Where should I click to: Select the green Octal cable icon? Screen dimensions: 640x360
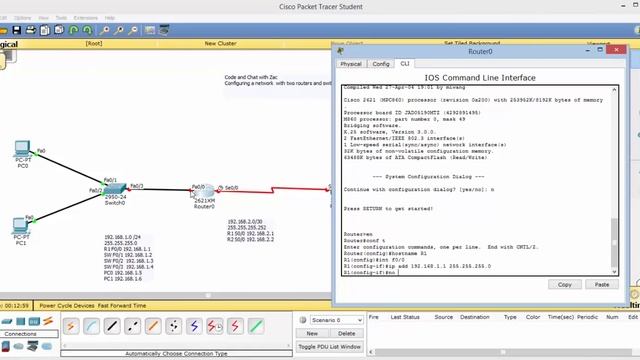point(256,326)
